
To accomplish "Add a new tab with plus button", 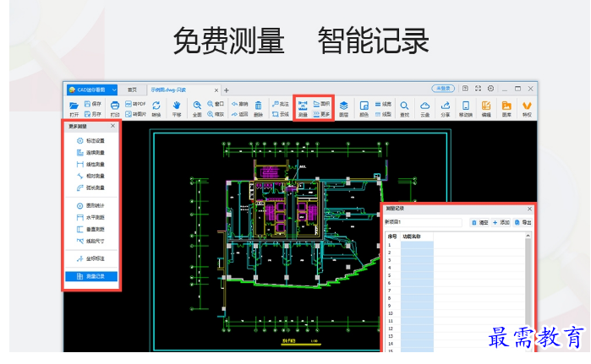I will click(227, 90).
